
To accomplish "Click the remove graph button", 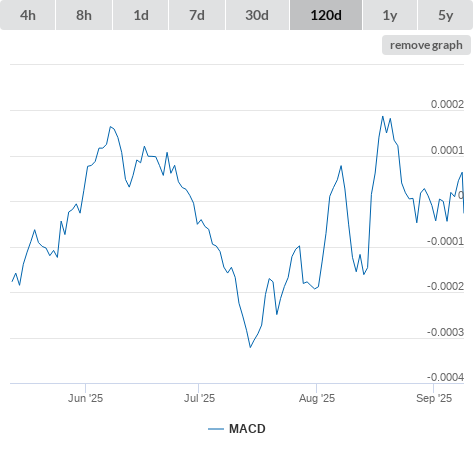I will click(x=426, y=45).
